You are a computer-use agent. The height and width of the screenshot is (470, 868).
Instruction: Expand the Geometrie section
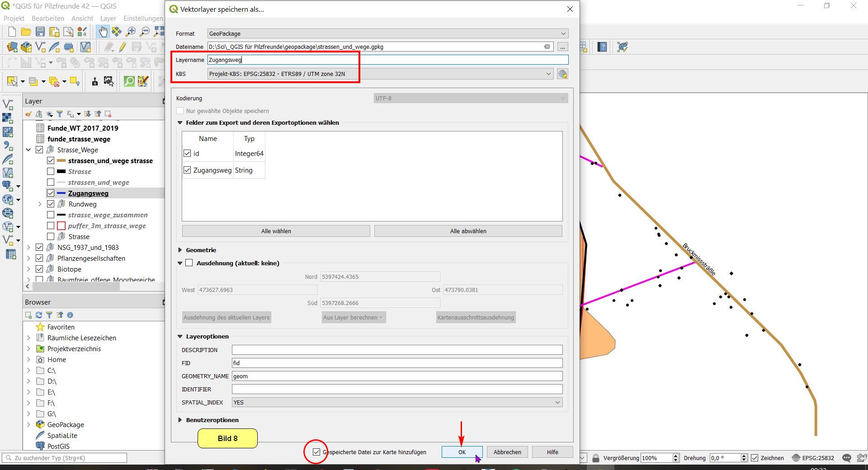180,250
